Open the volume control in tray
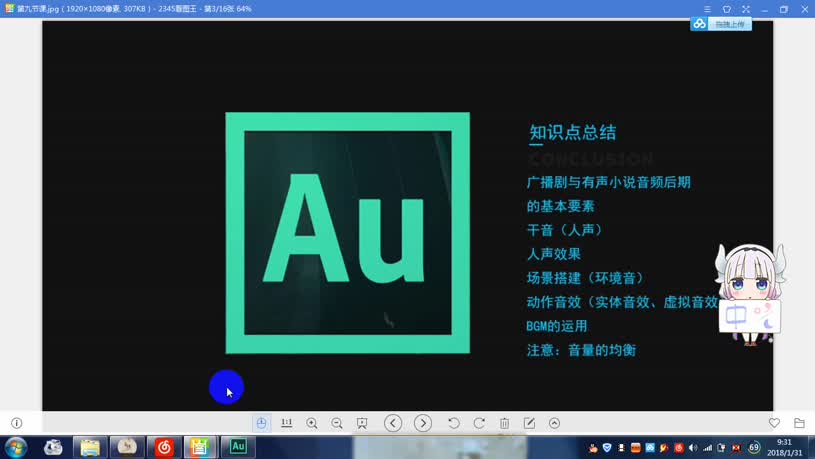 pos(693,448)
